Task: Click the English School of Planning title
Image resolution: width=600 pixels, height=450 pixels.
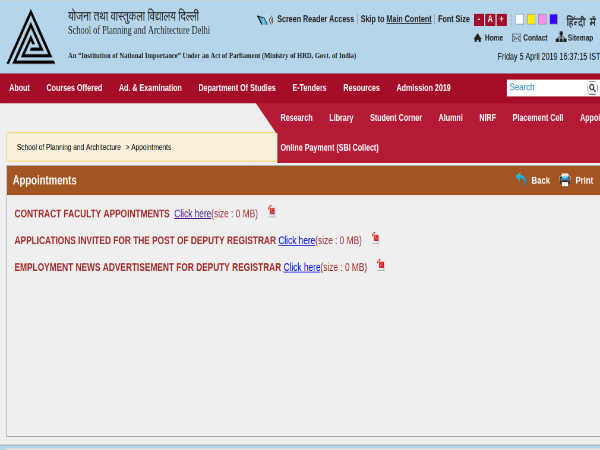Action: coord(139,30)
